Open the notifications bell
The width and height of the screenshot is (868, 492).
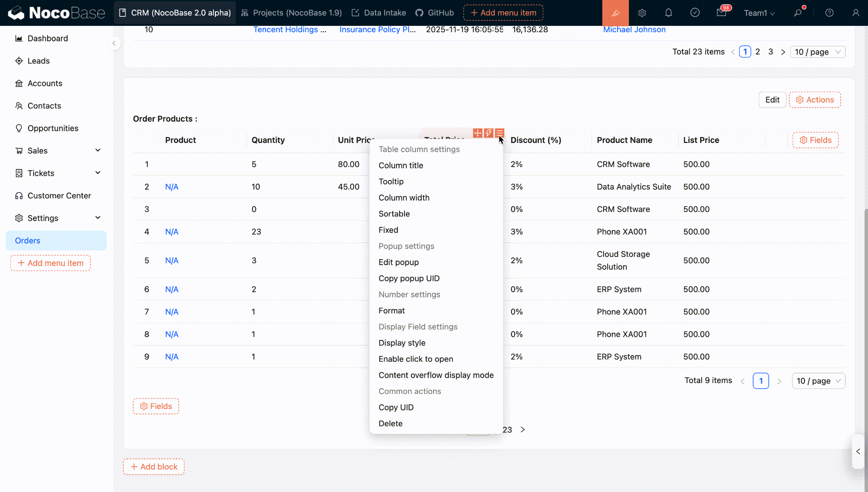pos(668,13)
